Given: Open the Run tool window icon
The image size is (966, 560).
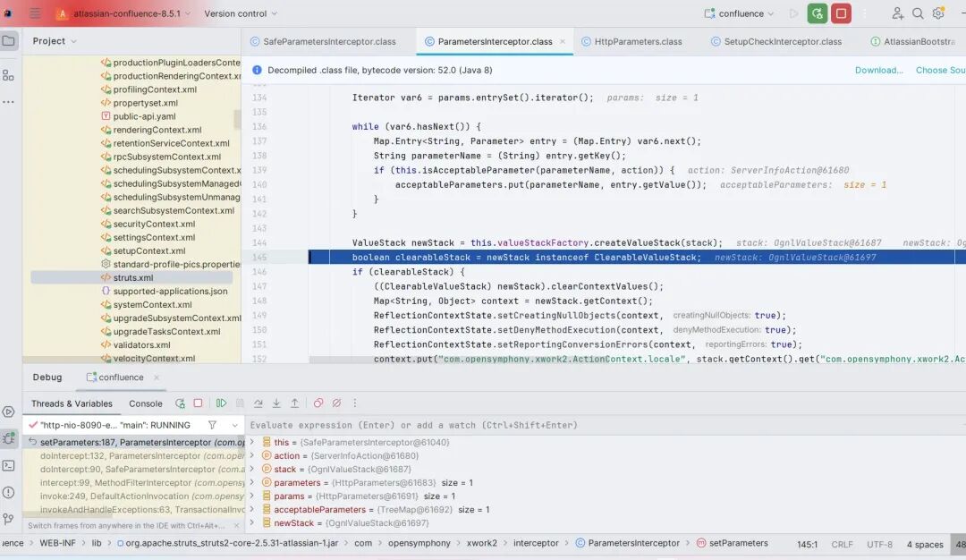Looking at the screenshot, I should coord(9,412).
